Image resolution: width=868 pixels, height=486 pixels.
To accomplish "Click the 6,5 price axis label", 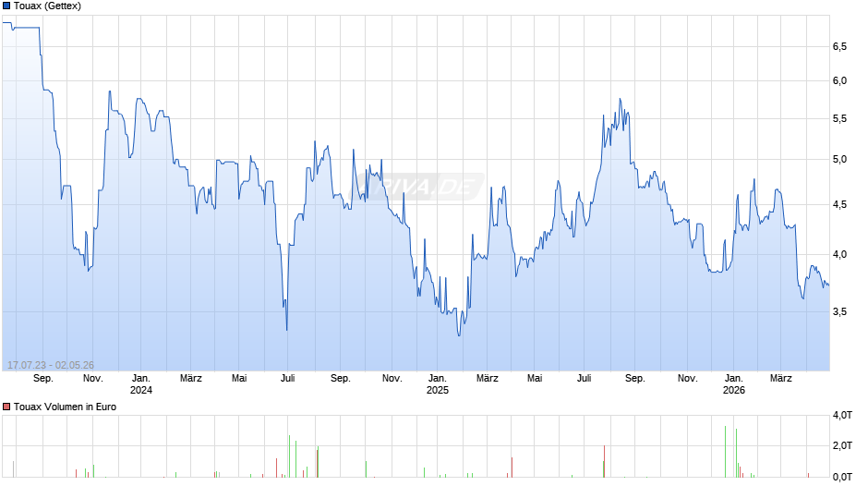I will [x=839, y=46].
